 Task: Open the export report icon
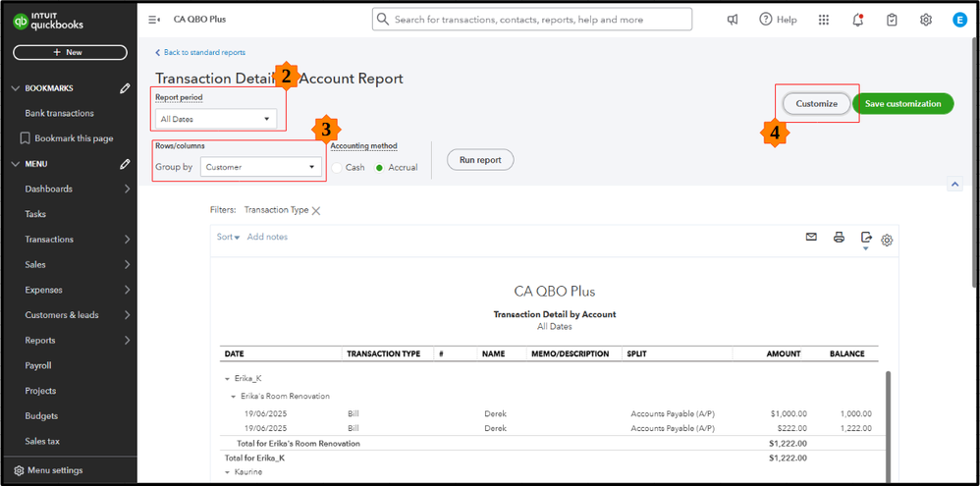pos(866,238)
